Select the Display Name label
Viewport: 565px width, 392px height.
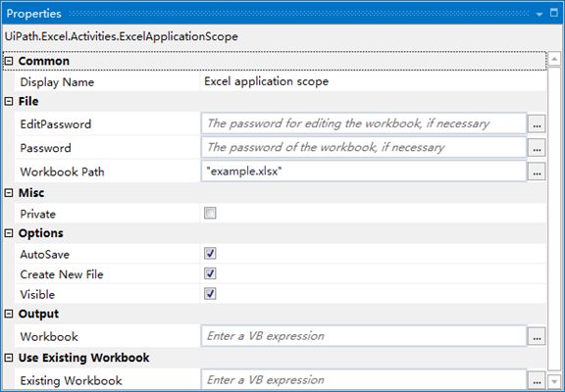tap(57, 82)
